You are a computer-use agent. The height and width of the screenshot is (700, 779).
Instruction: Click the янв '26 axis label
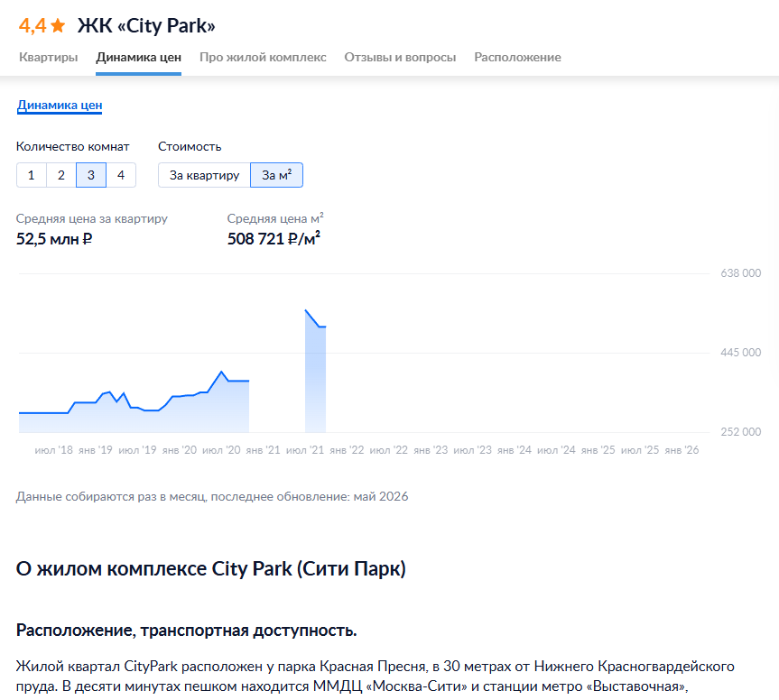[x=682, y=450]
